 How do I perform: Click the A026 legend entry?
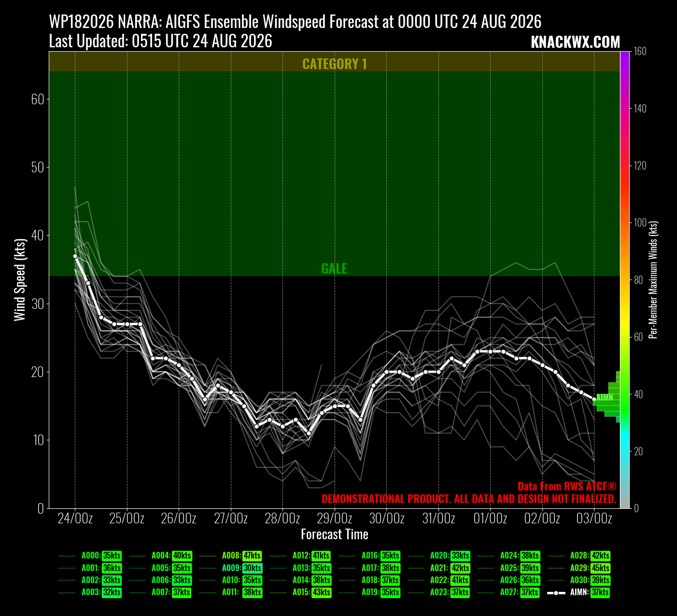[509, 580]
